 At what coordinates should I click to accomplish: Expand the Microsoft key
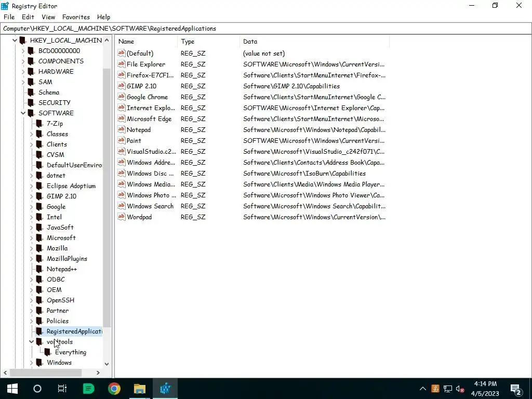click(x=31, y=238)
